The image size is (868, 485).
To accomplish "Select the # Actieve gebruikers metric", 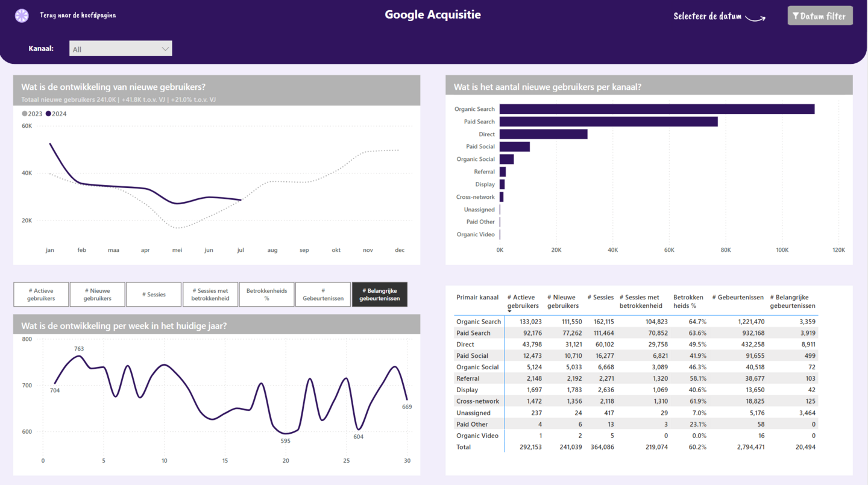I will tap(41, 295).
